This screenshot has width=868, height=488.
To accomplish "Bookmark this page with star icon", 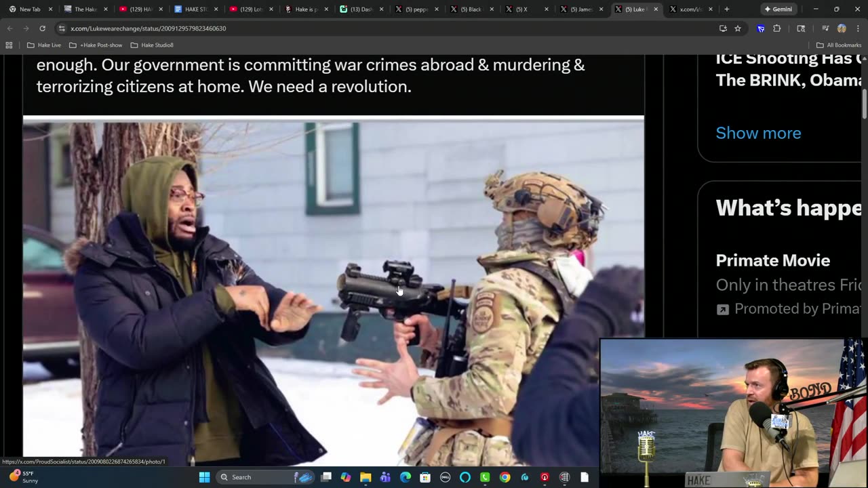I will coord(738,28).
